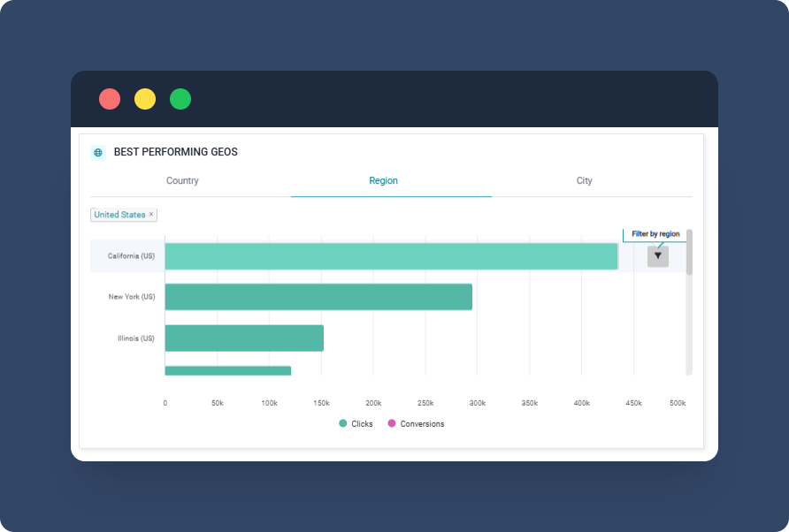Select the New York (US) clicks bar
This screenshot has width=789, height=532.
point(318,297)
